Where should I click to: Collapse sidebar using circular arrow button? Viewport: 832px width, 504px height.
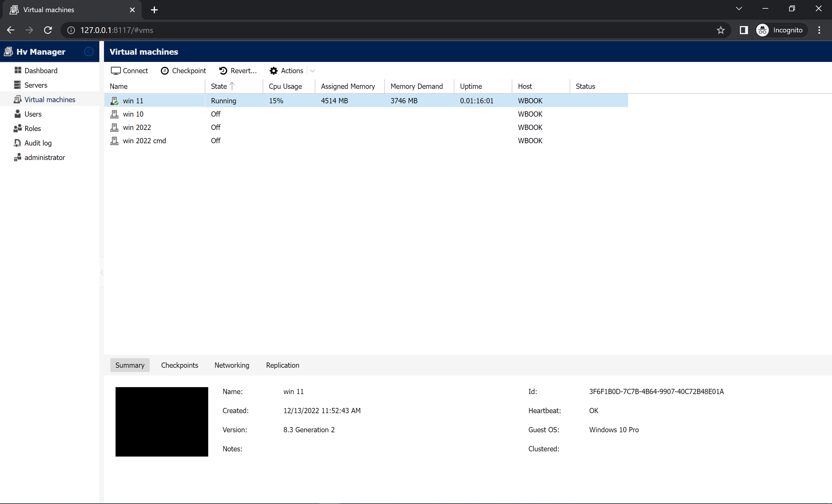(89, 51)
